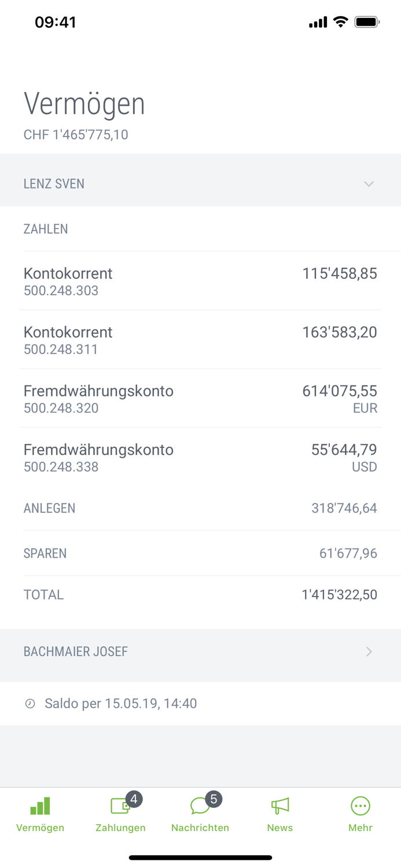This screenshot has width=401, height=868.
Task: Open Mehr via the ellipsis circle icon
Action: [360, 806]
